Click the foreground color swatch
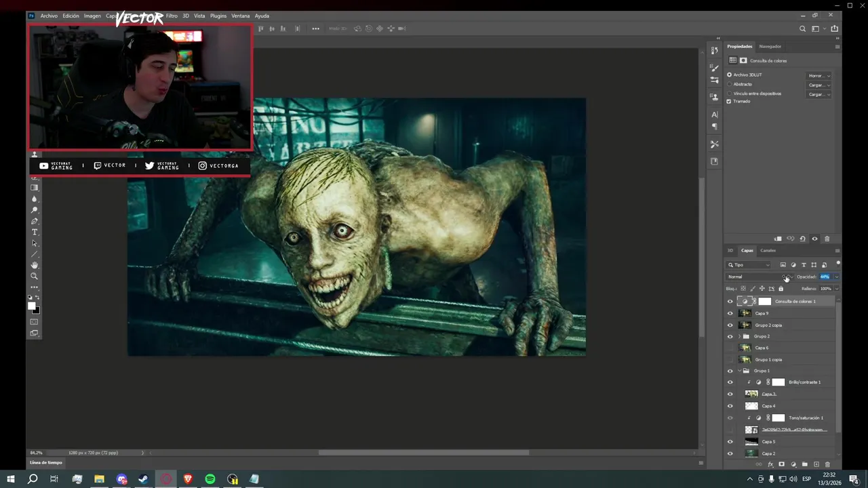Image resolution: width=868 pixels, height=488 pixels. (32, 306)
